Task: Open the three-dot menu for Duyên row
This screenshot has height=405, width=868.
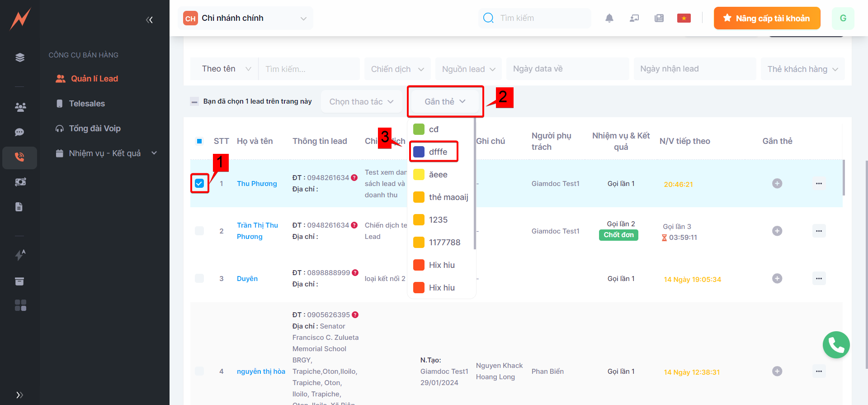Action: (x=819, y=278)
